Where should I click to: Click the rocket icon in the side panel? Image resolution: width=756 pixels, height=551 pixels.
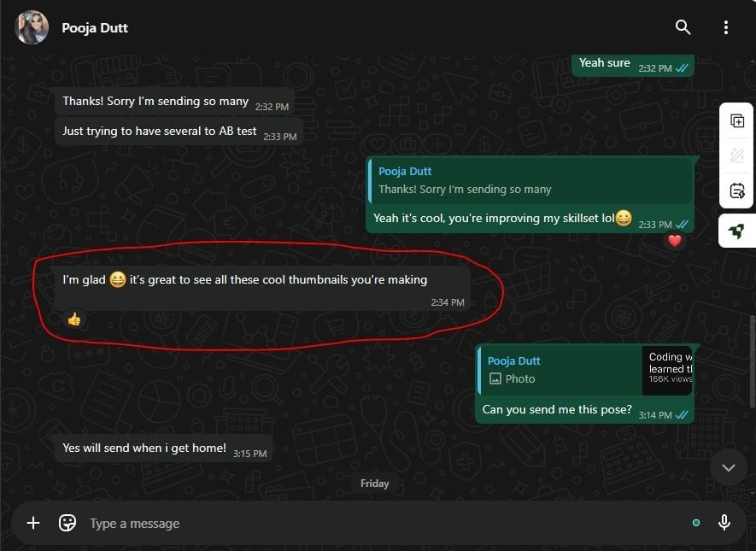pyautogui.click(x=737, y=232)
